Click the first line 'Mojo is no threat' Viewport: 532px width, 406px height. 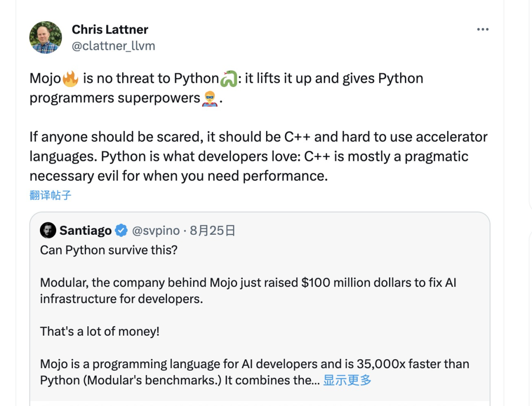[226, 79]
